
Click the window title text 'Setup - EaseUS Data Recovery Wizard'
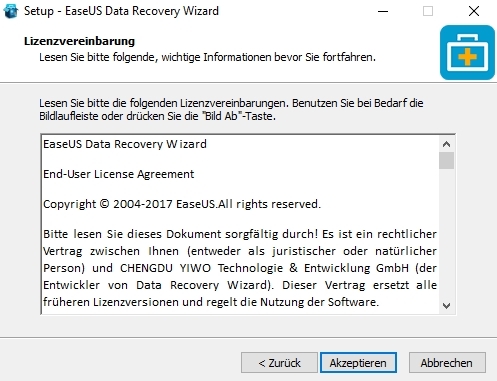click(121, 11)
